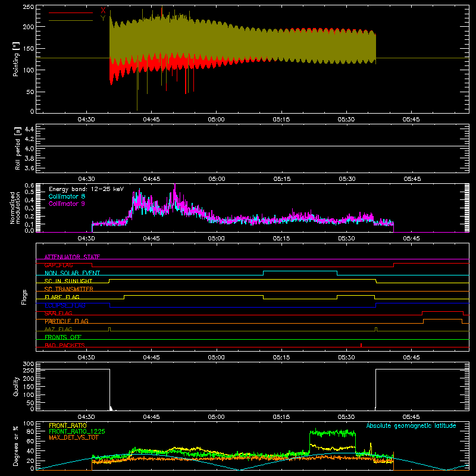Image resolution: width=476 pixels, height=476 pixels.
Task: Click the Collimator 8 legend entry
Action: (67, 196)
